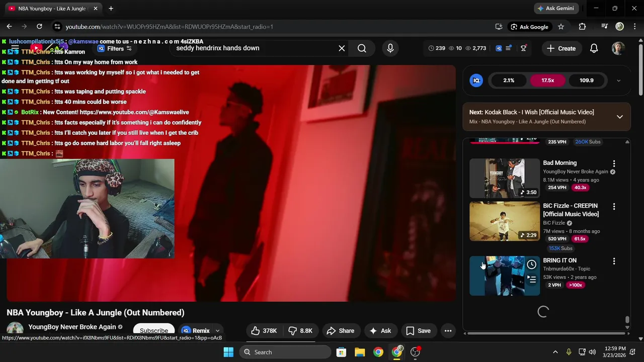Open the BiC Fizzle CREEPIN thumbnail
644x362 pixels.
point(504,221)
